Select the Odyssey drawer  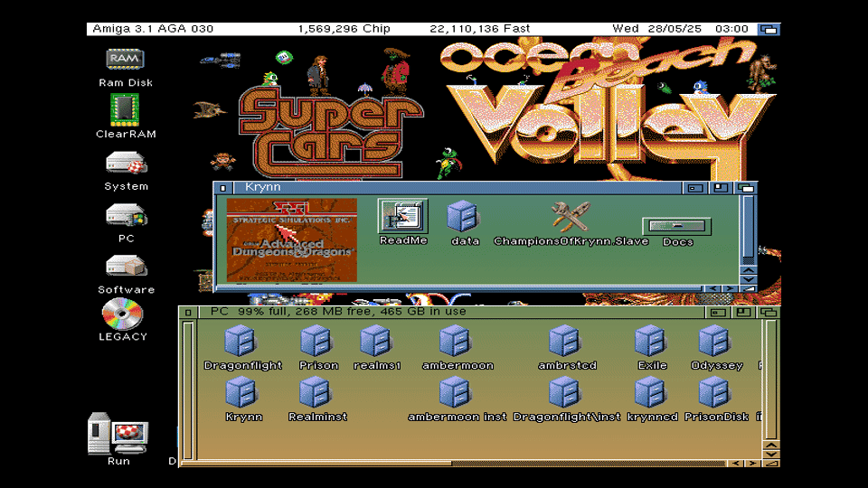click(x=714, y=341)
